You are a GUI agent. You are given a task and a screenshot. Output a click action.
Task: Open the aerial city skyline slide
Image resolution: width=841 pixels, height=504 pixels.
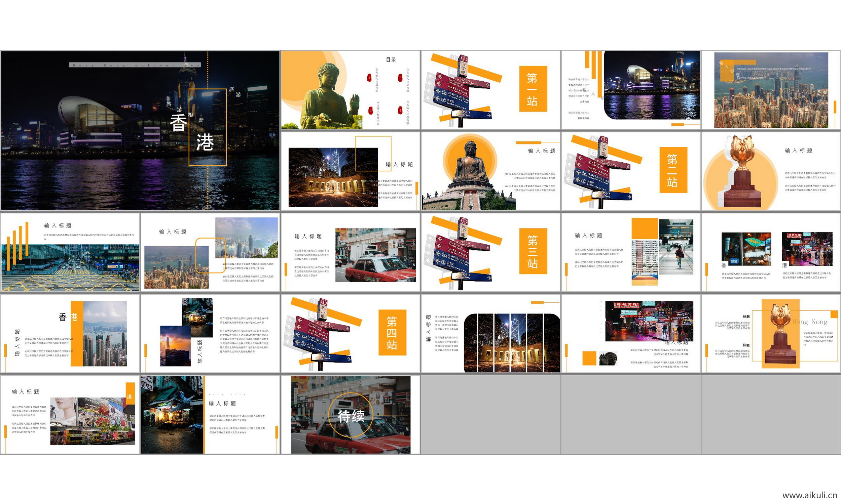pos(771,90)
